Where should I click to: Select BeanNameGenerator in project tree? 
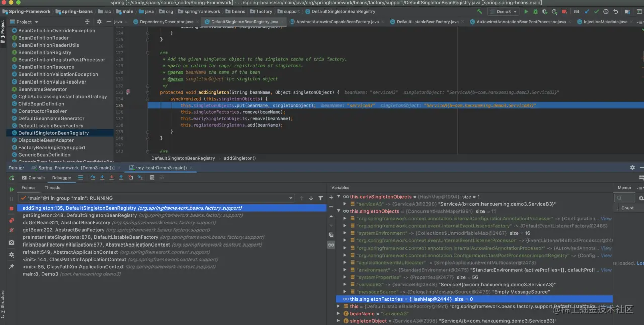42,89
